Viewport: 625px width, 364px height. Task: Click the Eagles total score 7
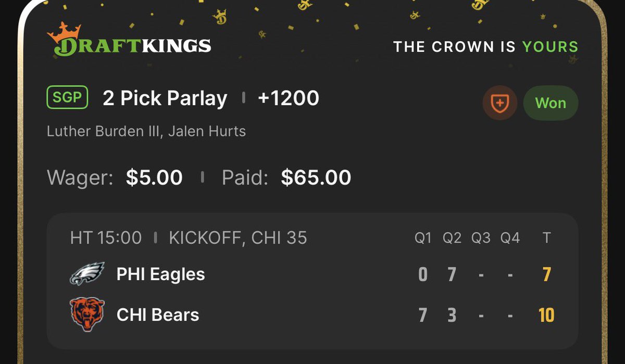click(546, 274)
